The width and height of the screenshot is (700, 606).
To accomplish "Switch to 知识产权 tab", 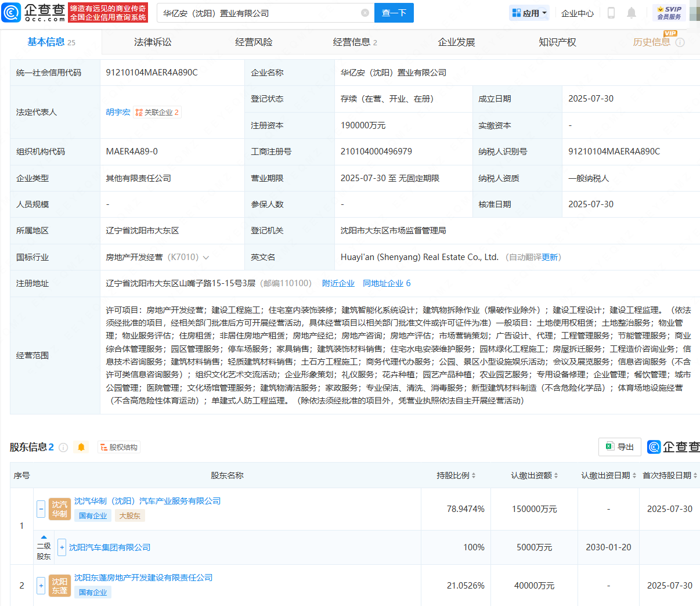I will (x=557, y=42).
